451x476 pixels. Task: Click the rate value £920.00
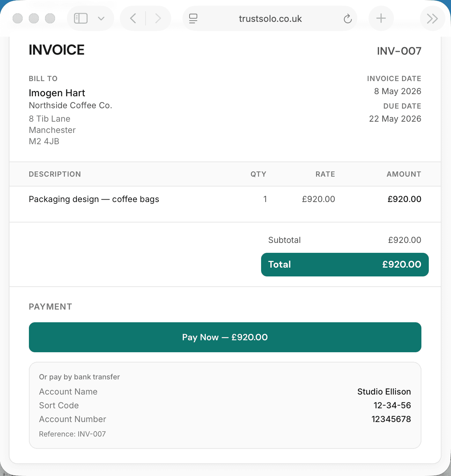click(x=319, y=199)
